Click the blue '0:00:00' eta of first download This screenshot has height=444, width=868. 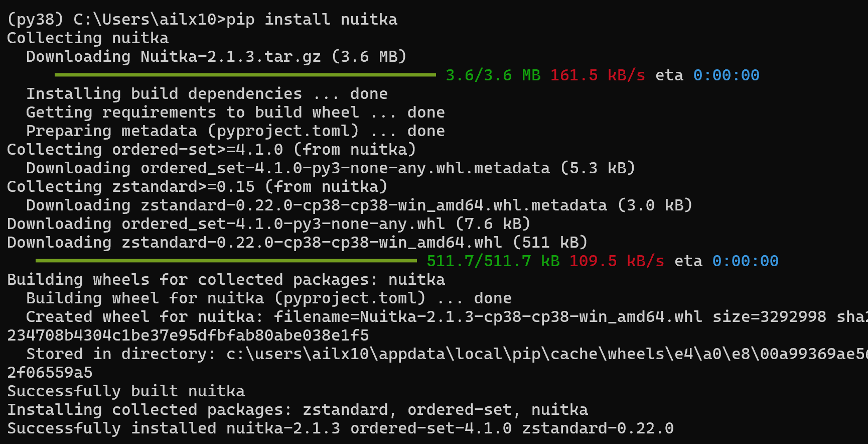coord(726,75)
